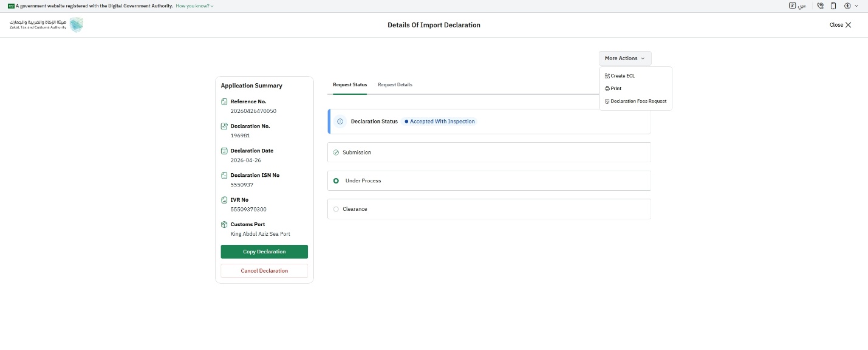Click the Declaration Date calendar icon

point(224,151)
